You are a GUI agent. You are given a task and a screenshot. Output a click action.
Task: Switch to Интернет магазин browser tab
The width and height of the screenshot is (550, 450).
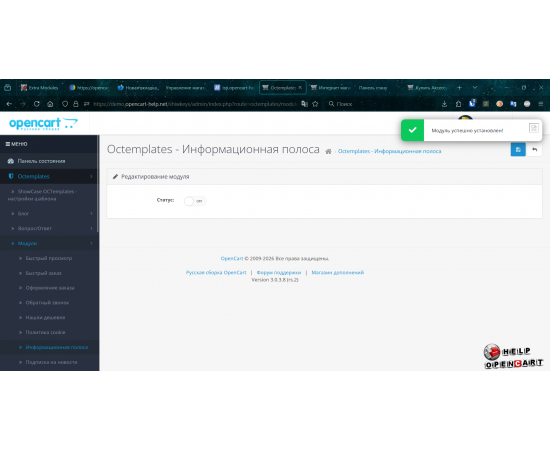330,88
